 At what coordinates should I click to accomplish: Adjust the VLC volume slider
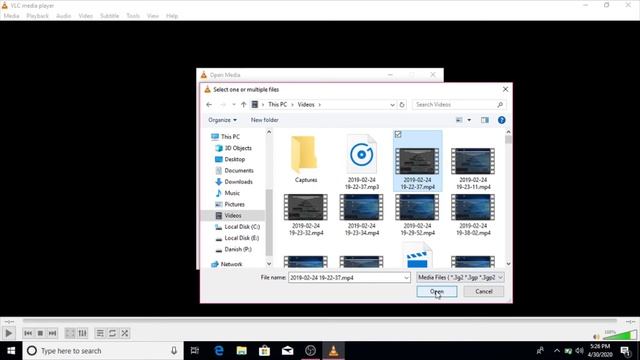620,335
